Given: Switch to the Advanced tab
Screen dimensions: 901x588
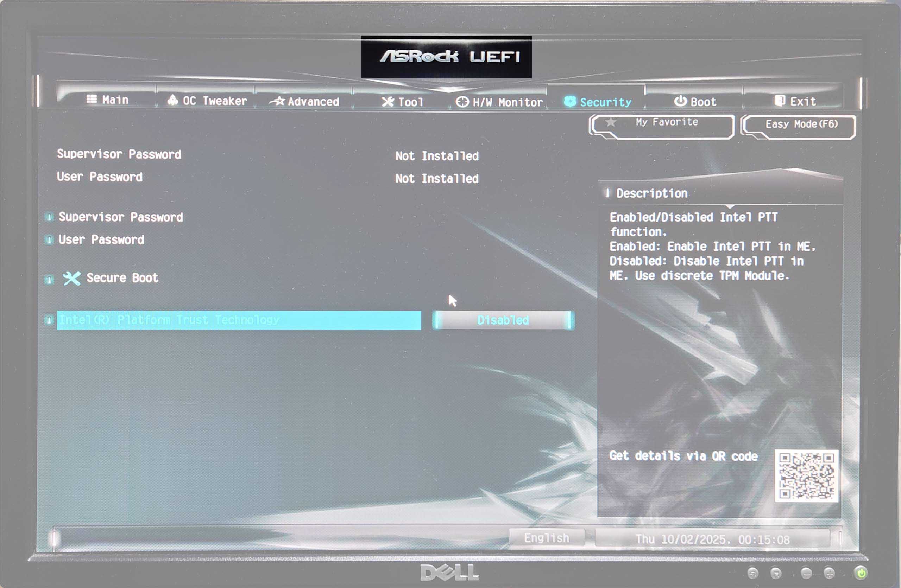Looking at the screenshot, I should [312, 101].
